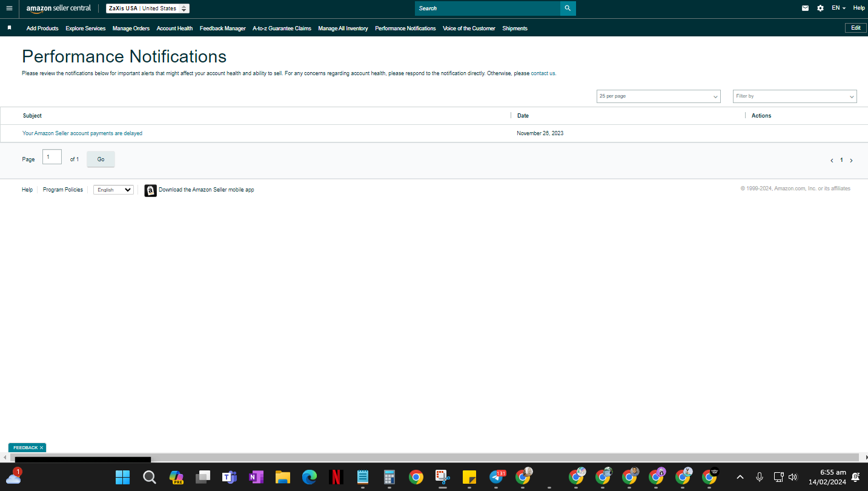Open OneNote from the taskbar
Viewport: 868px width, 491px height.
pos(256,478)
